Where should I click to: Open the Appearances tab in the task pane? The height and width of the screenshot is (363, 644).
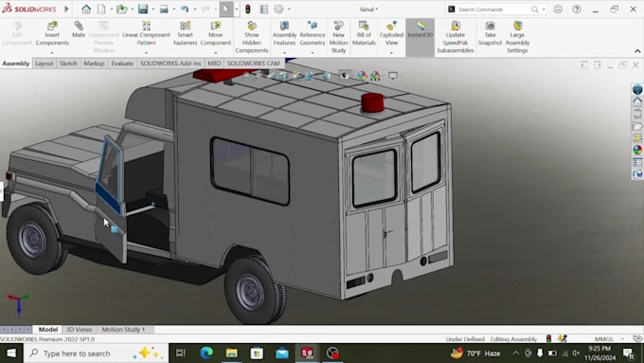[637, 150]
